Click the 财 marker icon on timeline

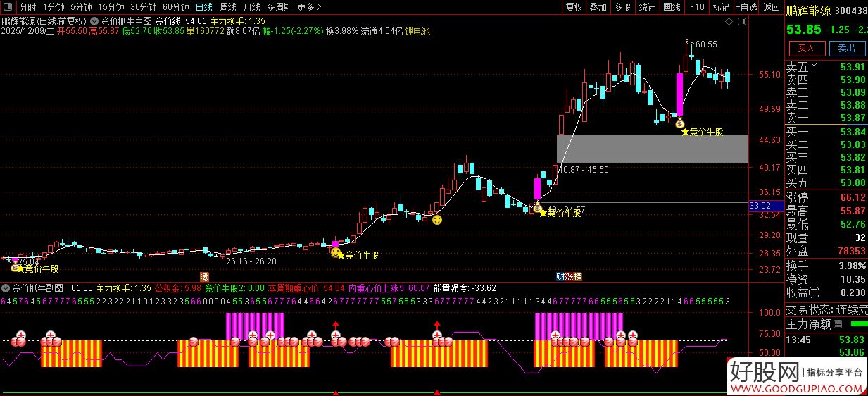pyautogui.click(x=561, y=276)
